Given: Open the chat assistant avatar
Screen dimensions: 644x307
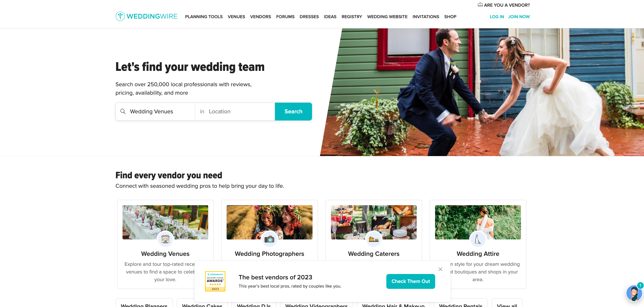Looking at the screenshot, I should pos(634,293).
